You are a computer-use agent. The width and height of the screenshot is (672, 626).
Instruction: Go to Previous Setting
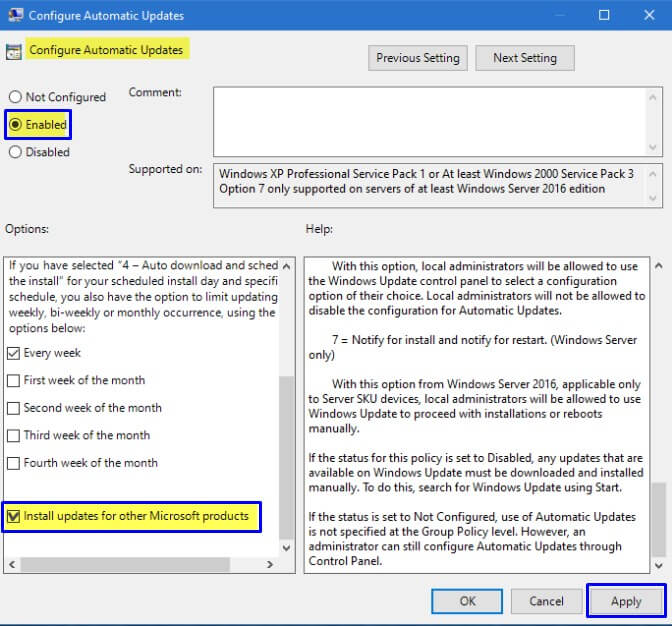417,58
